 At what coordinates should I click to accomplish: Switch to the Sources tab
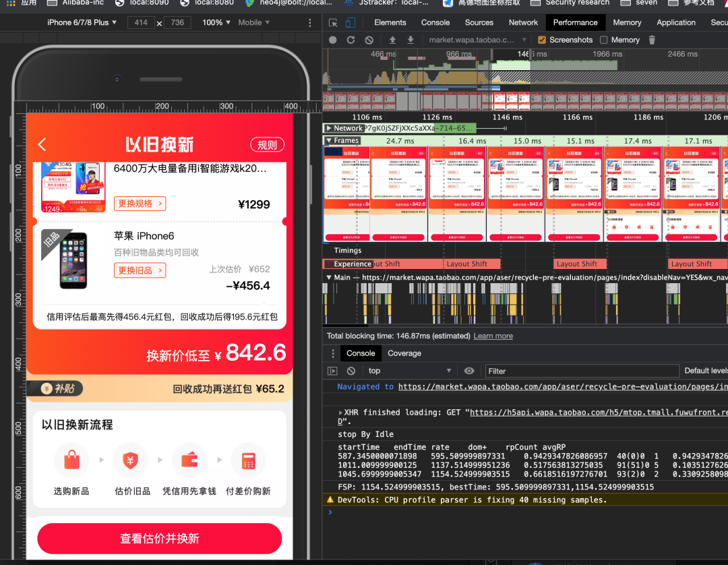[479, 22]
